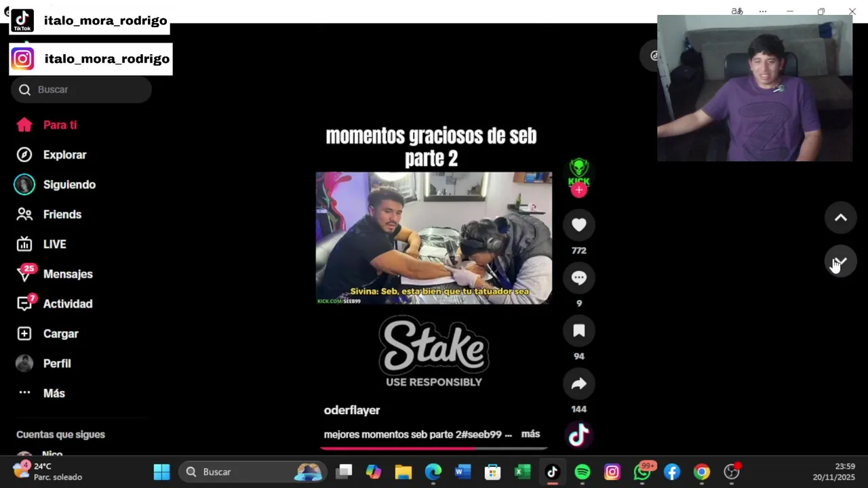Screen dimensions: 868x488
Task: Open WhatsApp with 99+ badge
Action: point(642,472)
